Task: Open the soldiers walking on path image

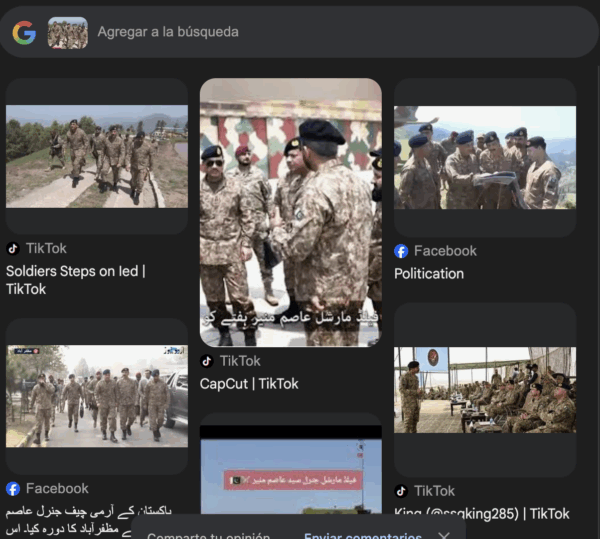Action: click(x=97, y=156)
